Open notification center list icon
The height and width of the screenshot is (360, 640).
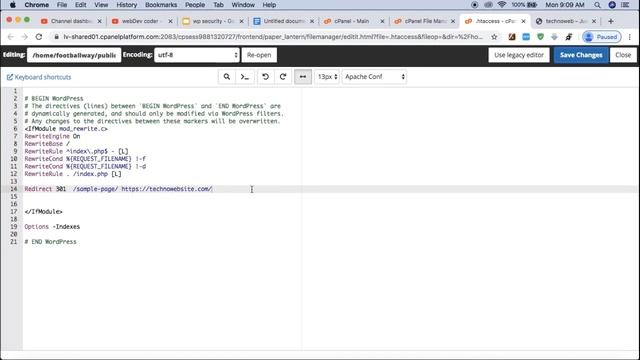tap(625, 5)
